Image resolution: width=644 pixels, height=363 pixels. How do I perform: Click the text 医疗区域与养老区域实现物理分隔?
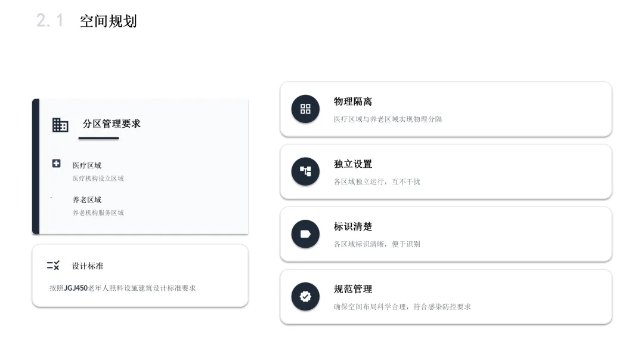388,119
